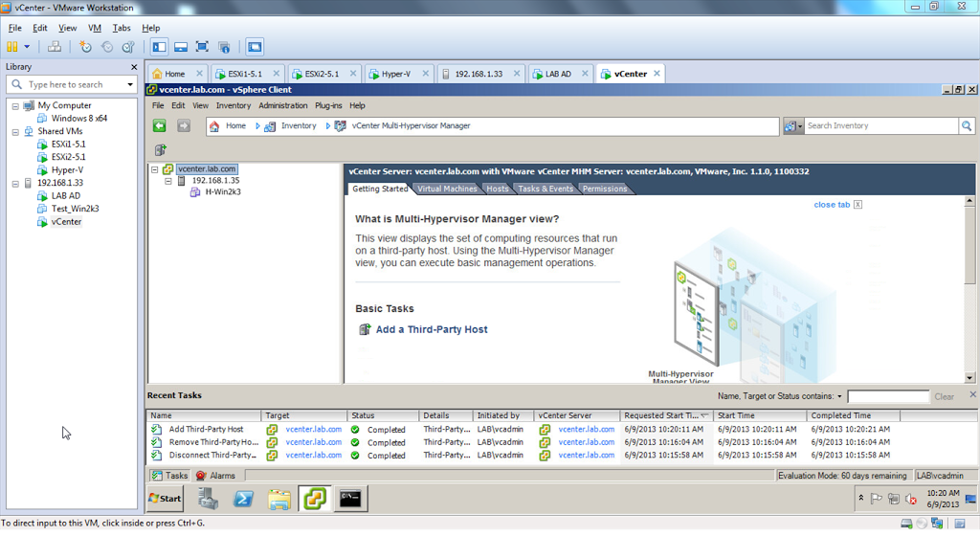
Task: Click the Home icon in breadcrumb
Action: (x=214, y=126)
